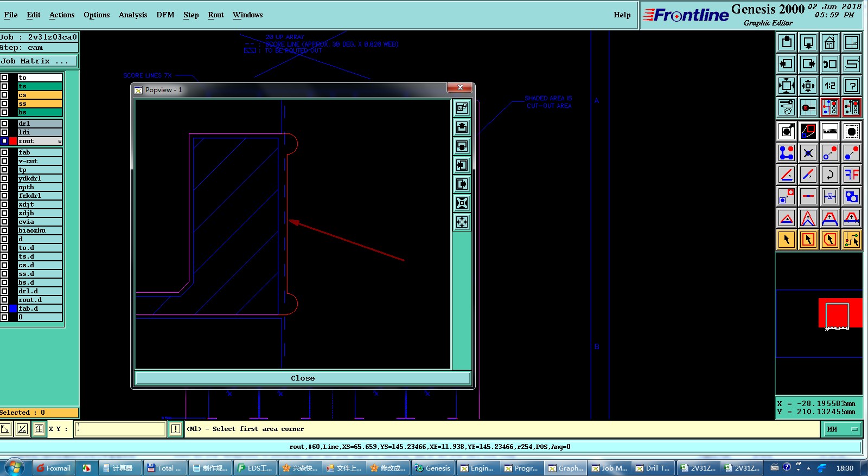The height and width of the screenshot is (476, 868).
Task: Click the delete X feature icon
Action: click(808, 153)
